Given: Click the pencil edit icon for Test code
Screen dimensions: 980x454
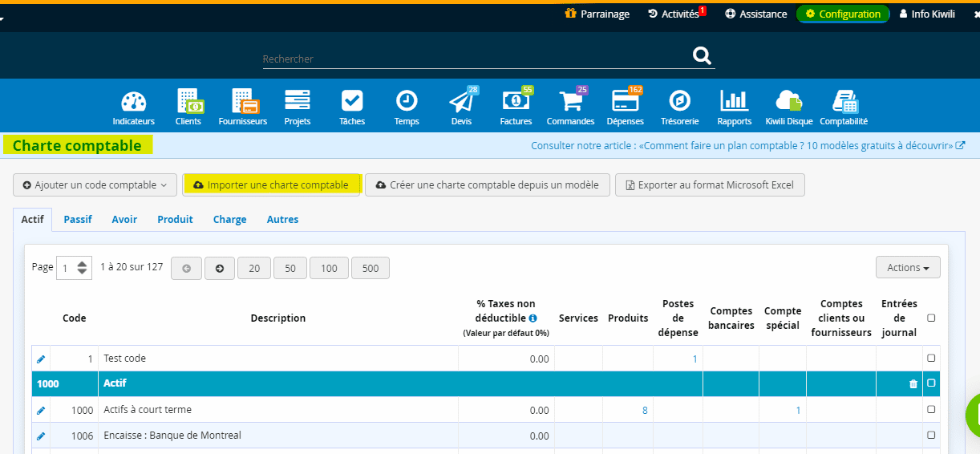Looking at the screenshot, I should click(41, 359).
